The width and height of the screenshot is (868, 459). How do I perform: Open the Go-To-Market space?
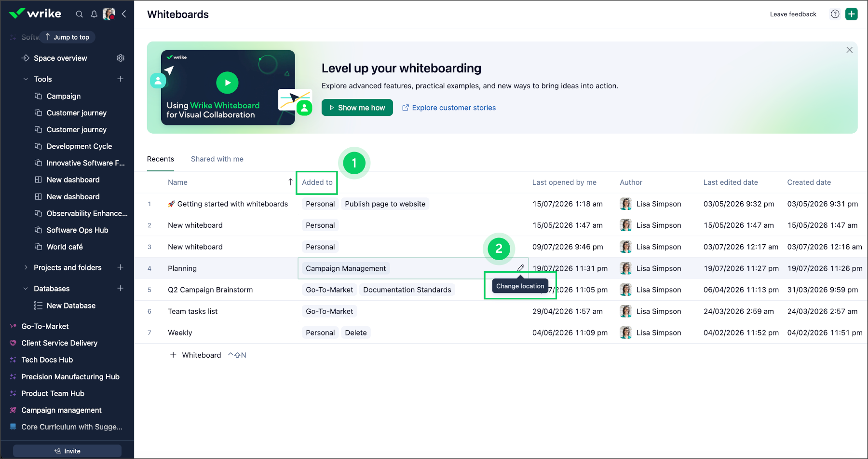pos(45,326)
